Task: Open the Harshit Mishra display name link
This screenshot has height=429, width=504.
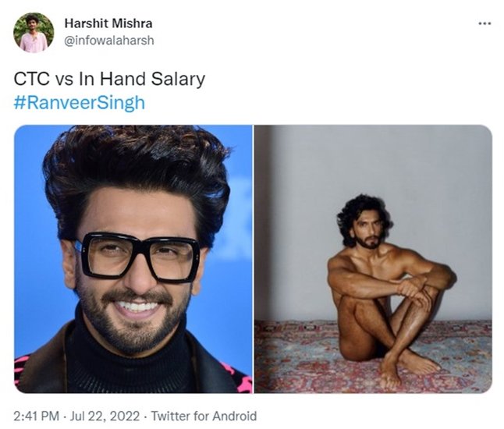Action: coord(108,23)
